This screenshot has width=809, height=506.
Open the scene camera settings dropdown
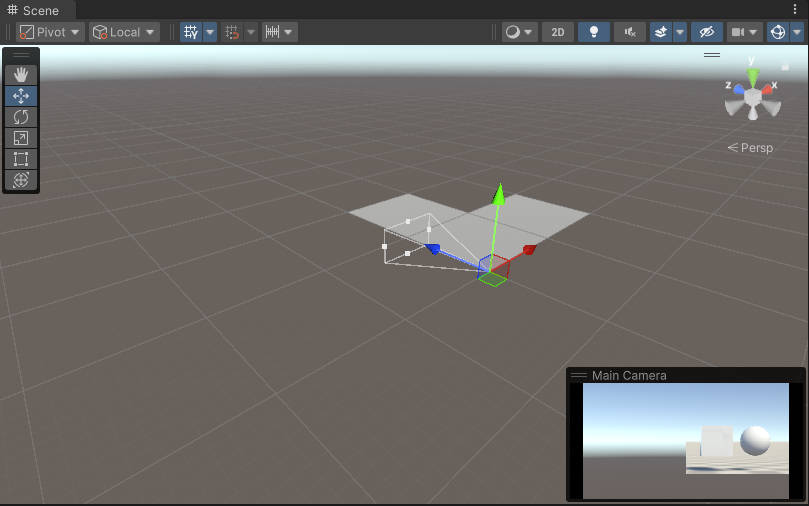(x=744, y=32)
